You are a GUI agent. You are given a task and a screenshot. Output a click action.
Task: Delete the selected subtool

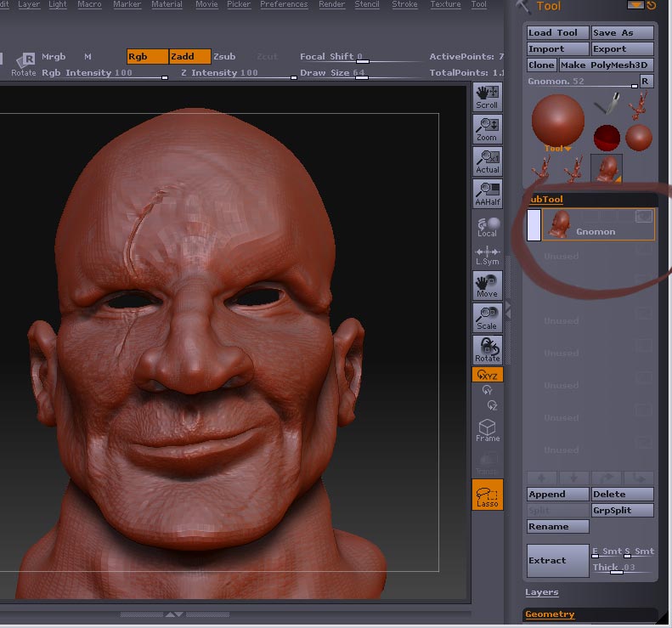(x=622, y=494)
